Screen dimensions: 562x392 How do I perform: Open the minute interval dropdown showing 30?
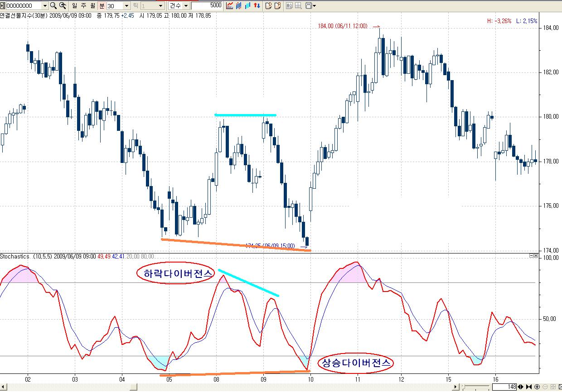[126, 6]
